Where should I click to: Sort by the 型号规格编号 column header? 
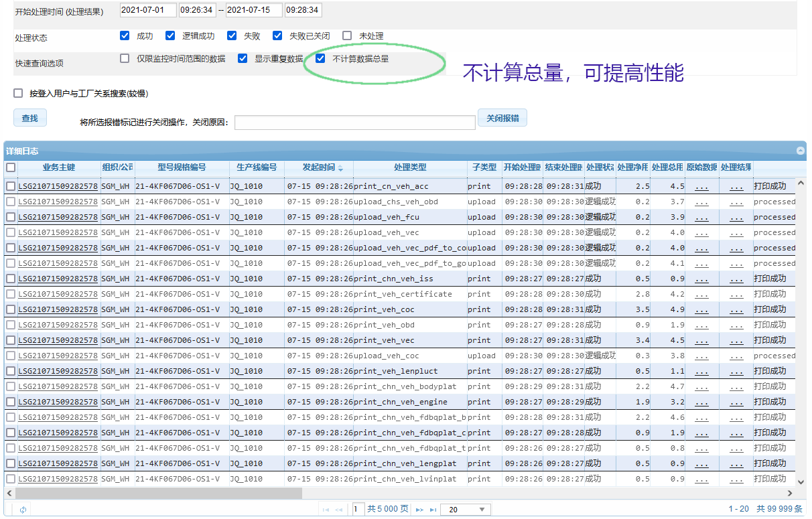182,167
